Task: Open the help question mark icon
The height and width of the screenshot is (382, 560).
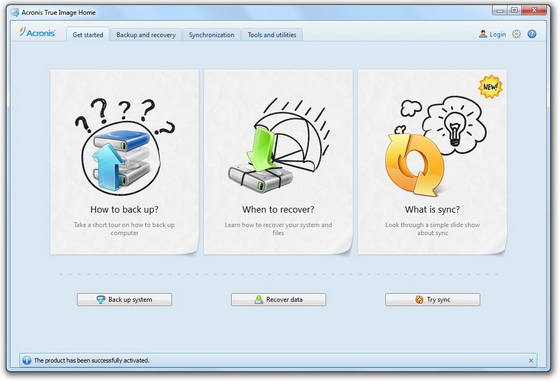Action: (532, 34)
